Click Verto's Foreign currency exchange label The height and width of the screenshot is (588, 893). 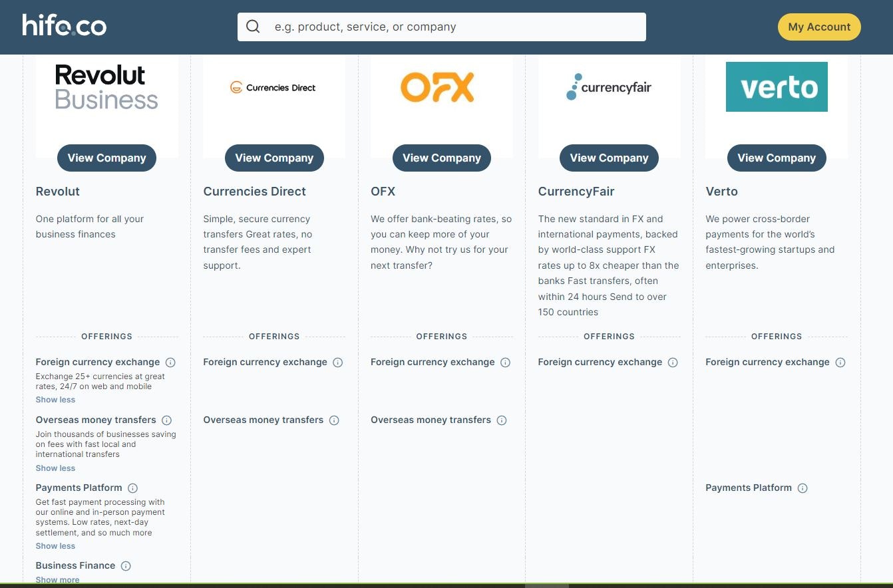[767, 363]
